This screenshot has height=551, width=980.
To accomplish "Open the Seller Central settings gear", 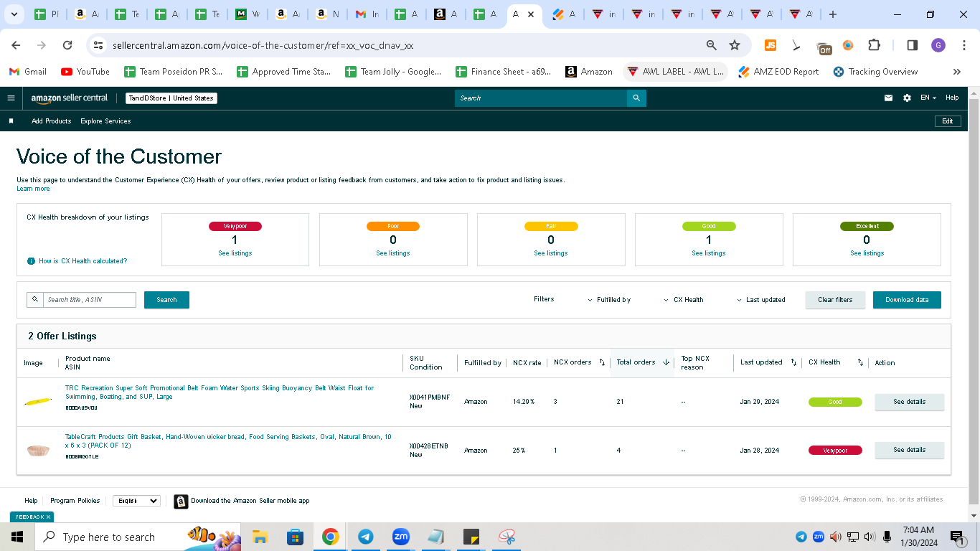I will (907, 98).
